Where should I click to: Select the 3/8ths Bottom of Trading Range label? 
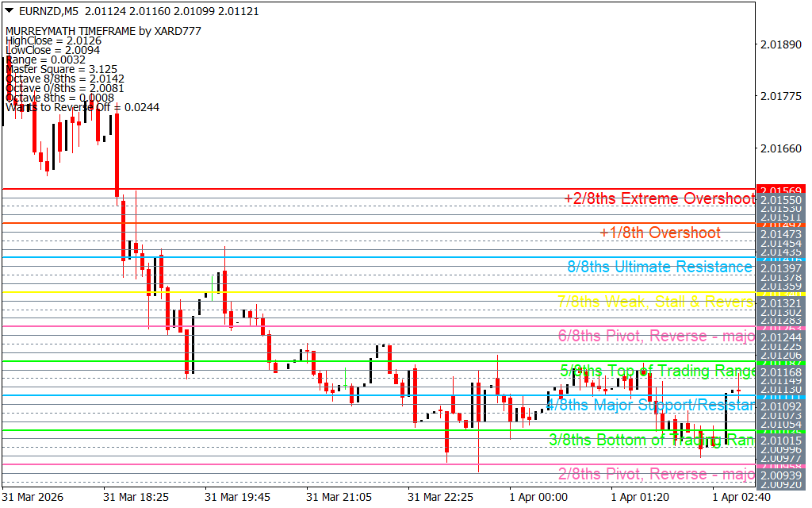click(650, 440)
